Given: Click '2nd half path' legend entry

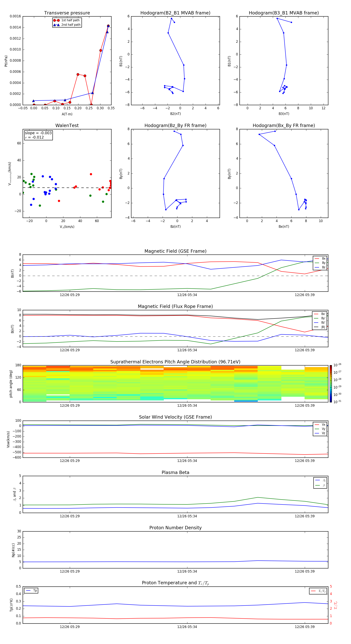Looking at the screenshot, I should click(x=67, y=25).
